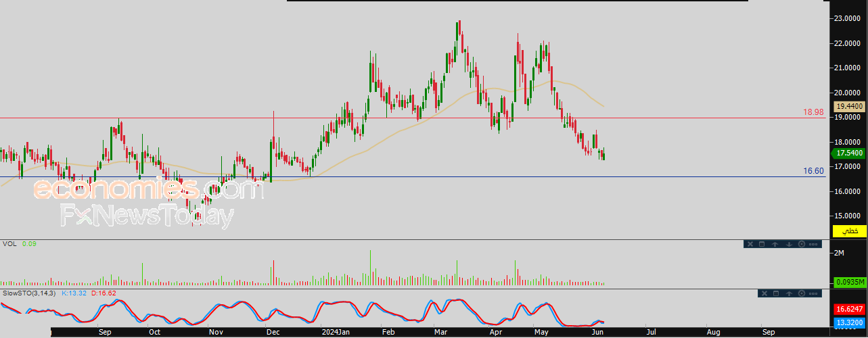
Task: Move the SlowSTO panel up
Action: pyautogui.click(x=789, y=293)
